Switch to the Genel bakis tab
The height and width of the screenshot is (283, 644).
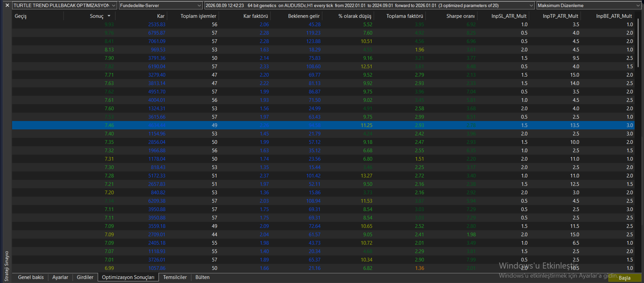[31, 277]
